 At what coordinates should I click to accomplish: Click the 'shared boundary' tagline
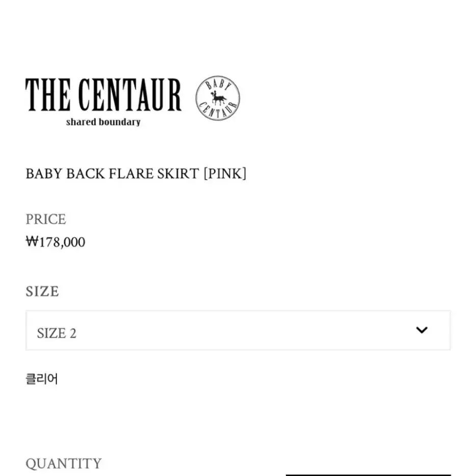pos(103,122)
